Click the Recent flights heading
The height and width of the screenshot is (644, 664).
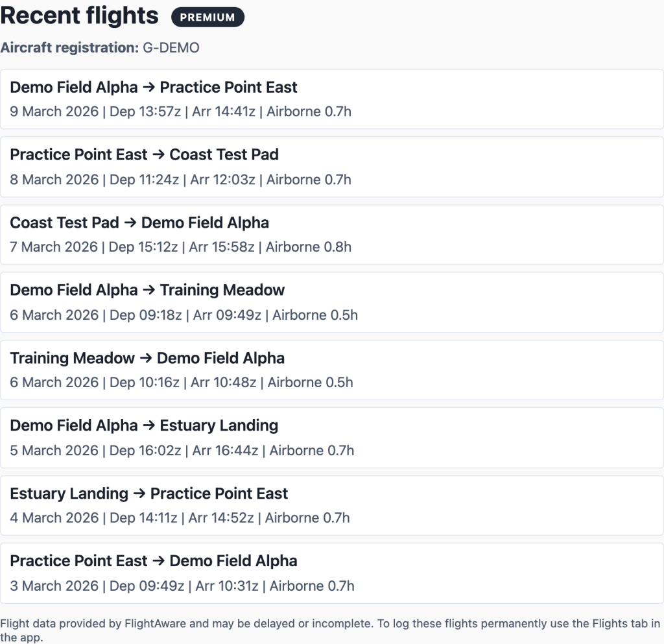click(80, 16)
